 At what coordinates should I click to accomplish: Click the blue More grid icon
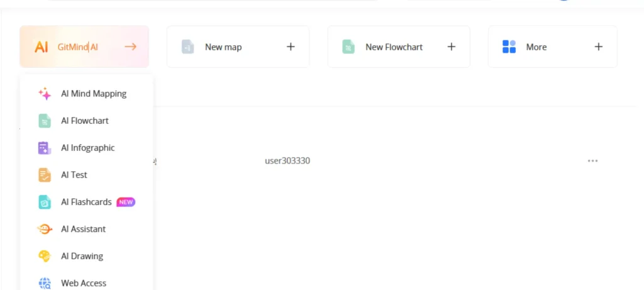[x=509, y=47]
